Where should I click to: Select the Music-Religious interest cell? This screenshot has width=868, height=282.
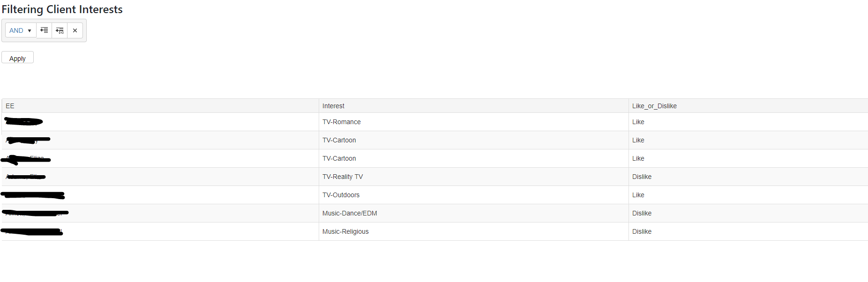tap(345, 231)
